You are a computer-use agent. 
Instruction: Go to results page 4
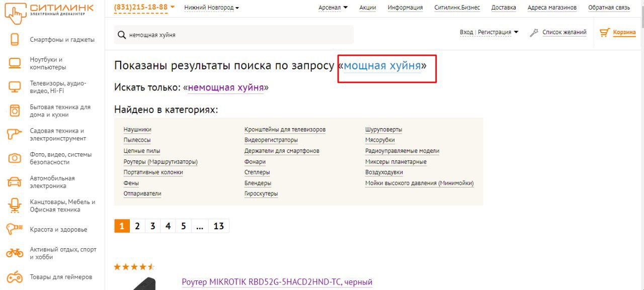coord(168,226)
